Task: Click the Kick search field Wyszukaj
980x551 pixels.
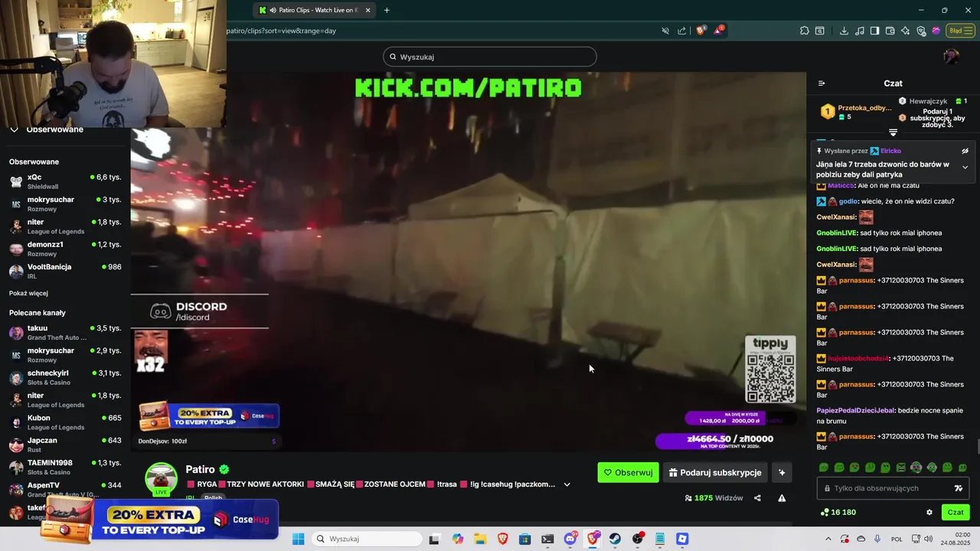Action: 490,57
